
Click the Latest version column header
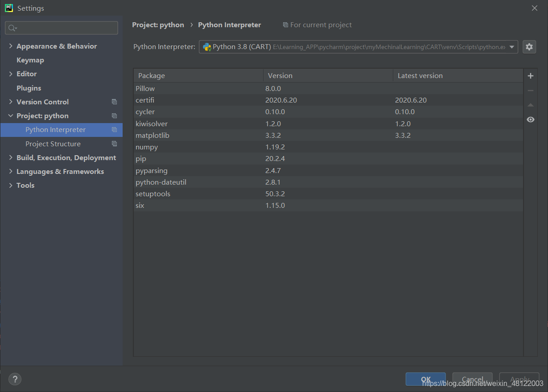pyautogui.click(x=458, y=76)
